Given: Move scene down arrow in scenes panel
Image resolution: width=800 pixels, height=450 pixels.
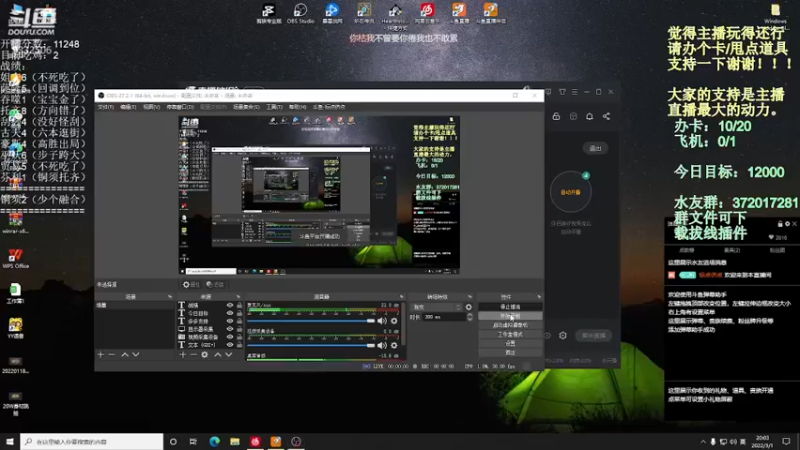Looking at the screenshot, I should pyautogui.click(x=136, y=355).
